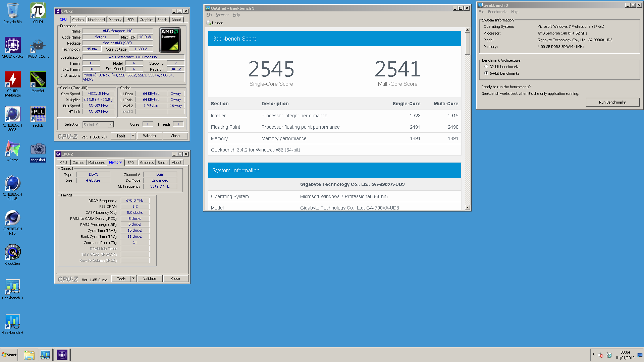Open File menu in small Geekbench 3 window
Viewport: 644px width, 362px height.
[481, 12]
